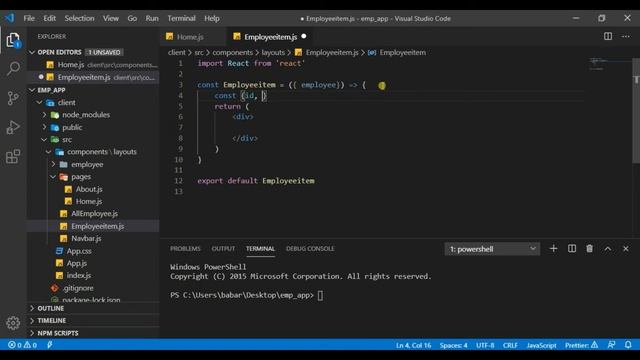This screenshot has height=360, width=640.
Task: Change language mode JavaScript
Action: pyautogui.click(x=541, y=345)
